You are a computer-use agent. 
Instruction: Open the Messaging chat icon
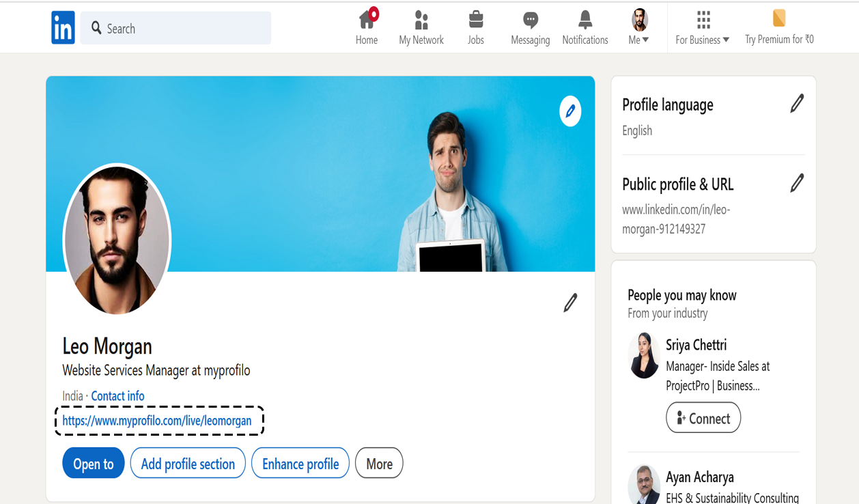pos(531,20)
